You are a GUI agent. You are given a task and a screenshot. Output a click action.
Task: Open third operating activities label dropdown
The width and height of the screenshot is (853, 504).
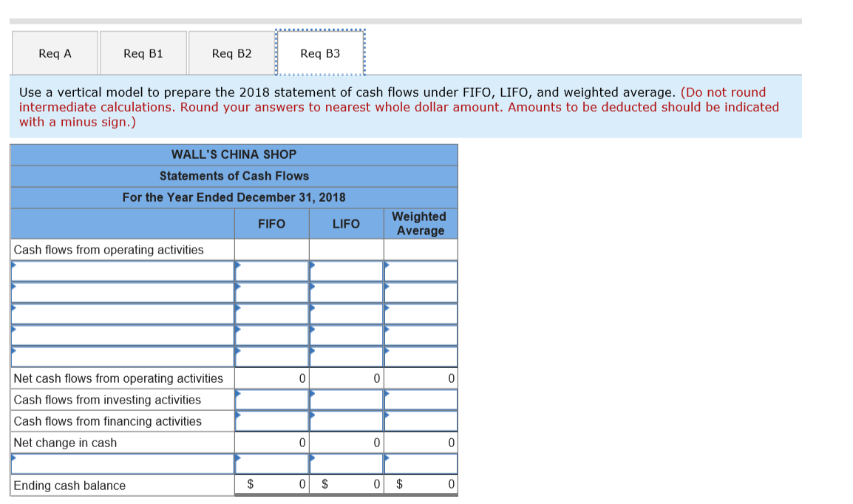tap(123, 314)
